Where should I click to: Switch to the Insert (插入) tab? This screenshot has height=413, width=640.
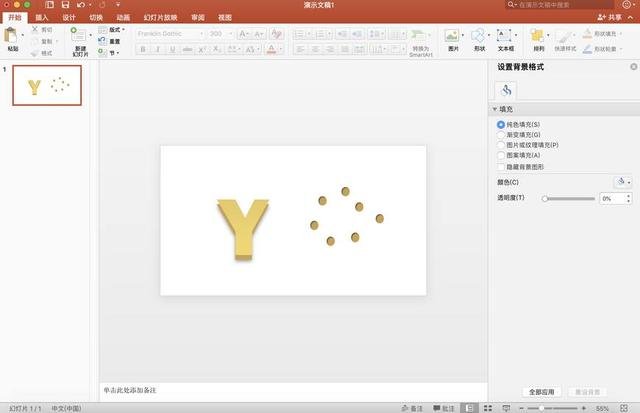41,17
